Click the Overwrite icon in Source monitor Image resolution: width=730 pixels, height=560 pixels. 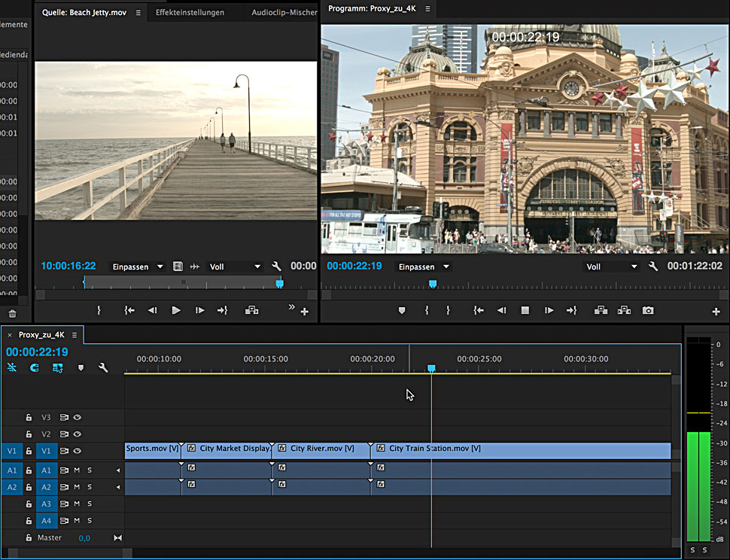click(x=252, y=310)
